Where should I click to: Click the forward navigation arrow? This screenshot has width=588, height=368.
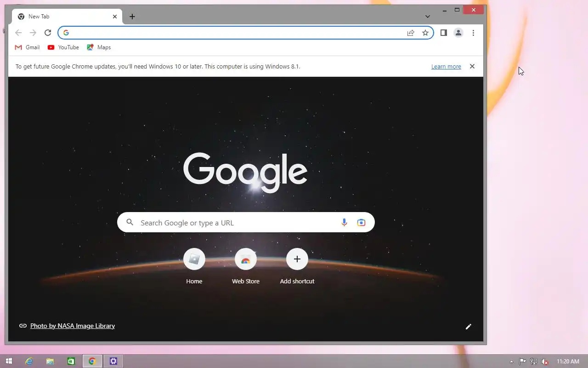[x=33, y=33]
